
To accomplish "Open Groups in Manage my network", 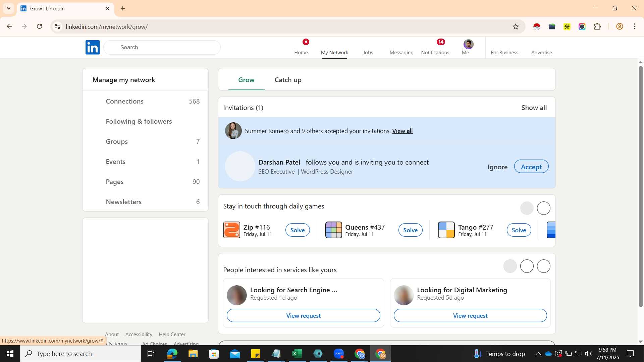I will click(146, 141).
